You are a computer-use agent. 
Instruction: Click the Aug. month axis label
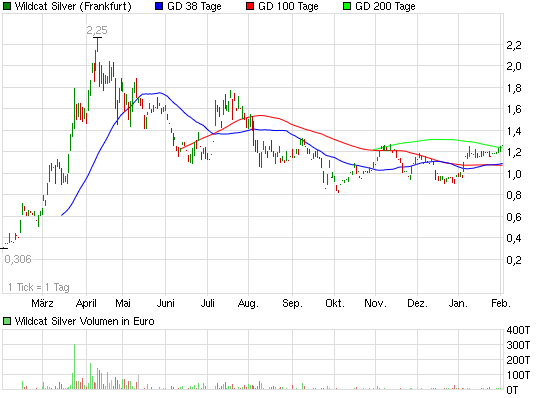(x=248, y=303)
